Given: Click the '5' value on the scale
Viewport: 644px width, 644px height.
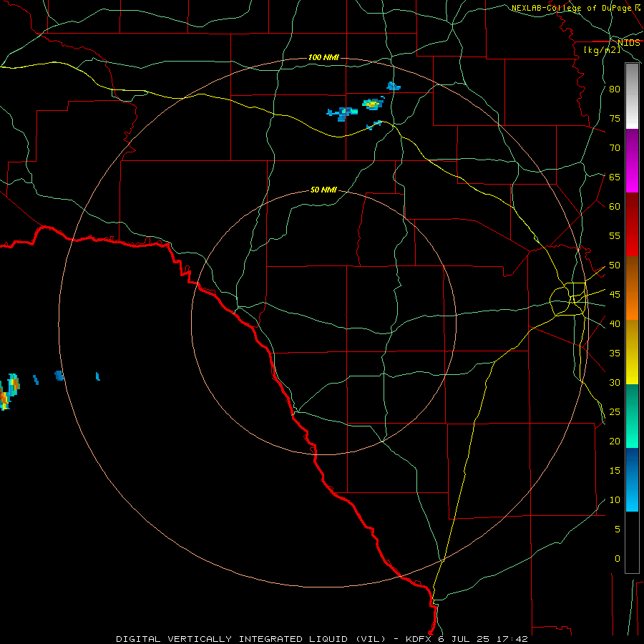Looking at the screenshot, I should [x=618, y=529].
